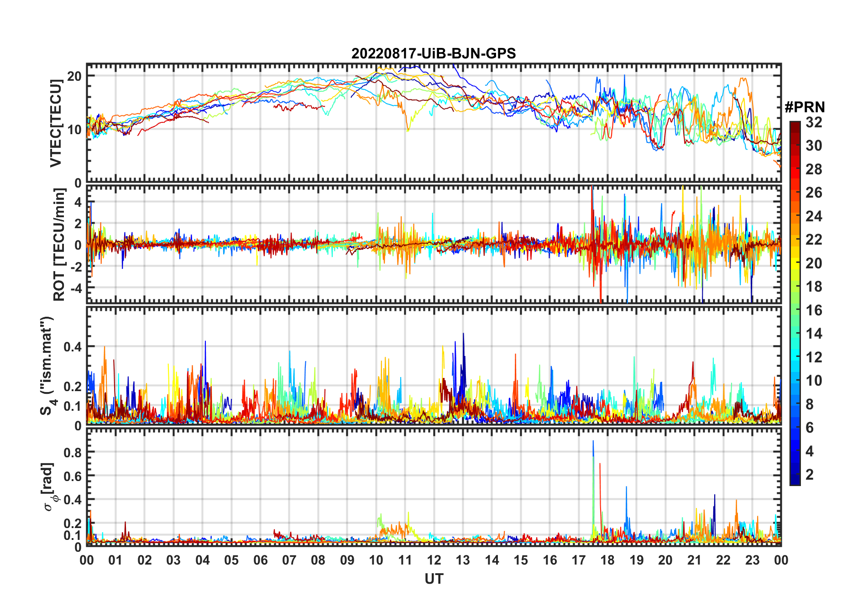Image resolution: width=868 pixels, height=607 pixels.
Task: Click the "0.1" tick on the S4 axis
Action: point(73,406)
